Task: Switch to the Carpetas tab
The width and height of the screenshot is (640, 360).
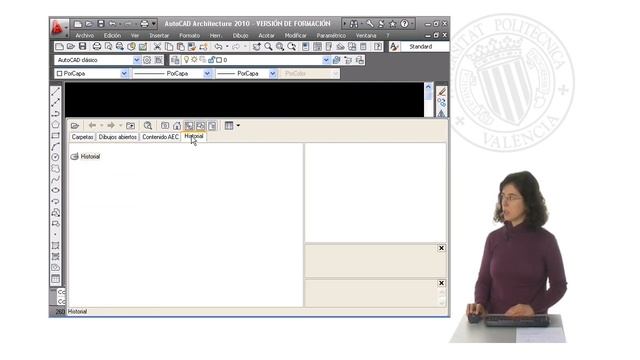Action: 82,137
